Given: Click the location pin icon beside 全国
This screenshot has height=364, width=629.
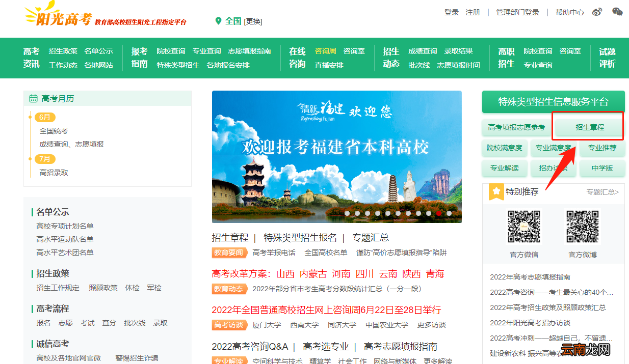Looking at the screenshot, I should click(x=219, y=21).
